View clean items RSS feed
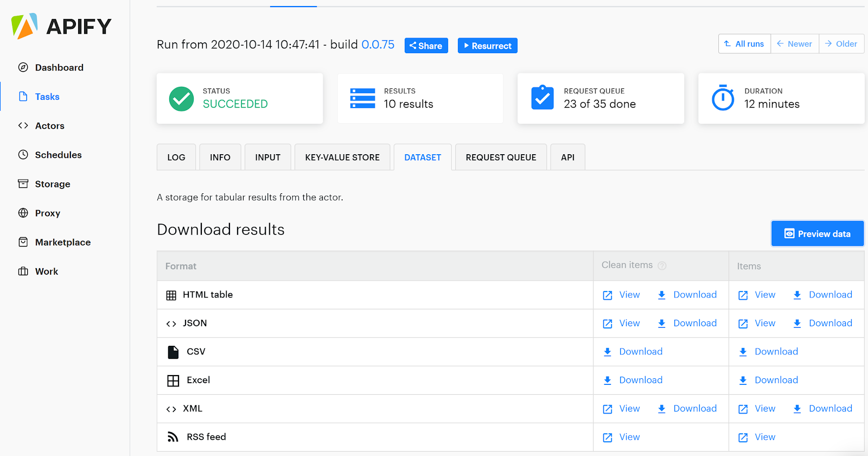868x456 pixels. coord(621,437)
